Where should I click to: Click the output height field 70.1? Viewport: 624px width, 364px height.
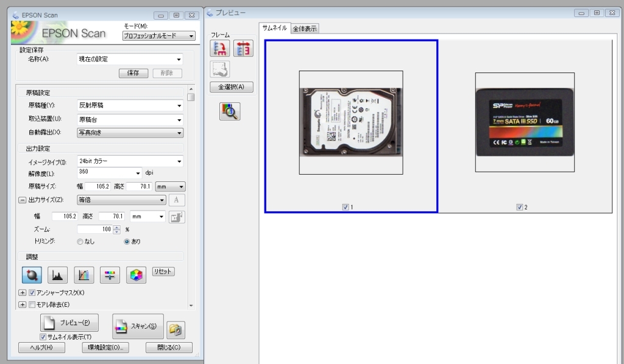click(x=112, y=217)
